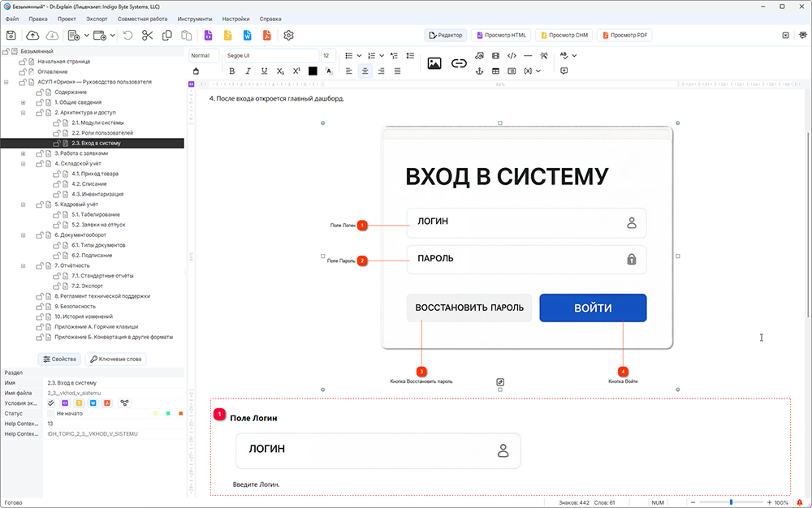Image resolution: width=812 pixels, height=508 pixels.
Task: Switch to Просмотр PDF view
Action: pyautogui.click(x=624, y=35)
